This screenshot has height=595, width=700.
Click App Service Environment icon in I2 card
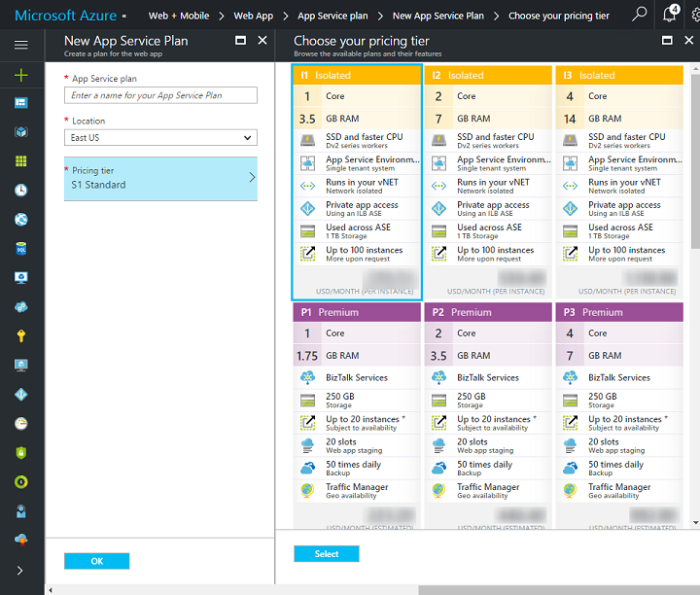(438, 163)
